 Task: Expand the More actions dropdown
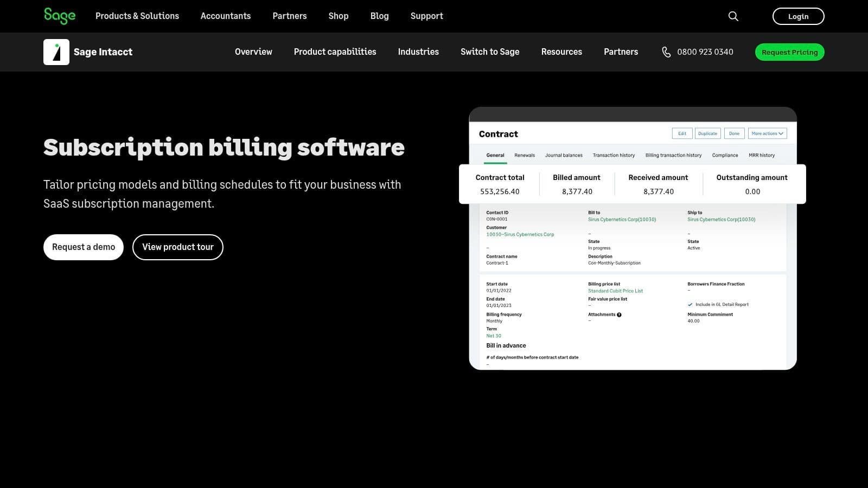pos(767,133)
